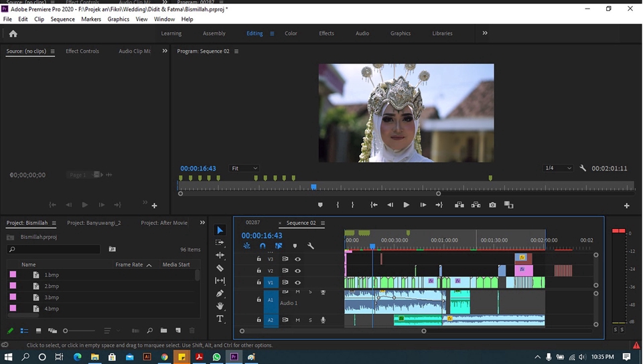The height and width of the screenshot is (364, 643).
Task: Click the Extract button
Action: 476,205
